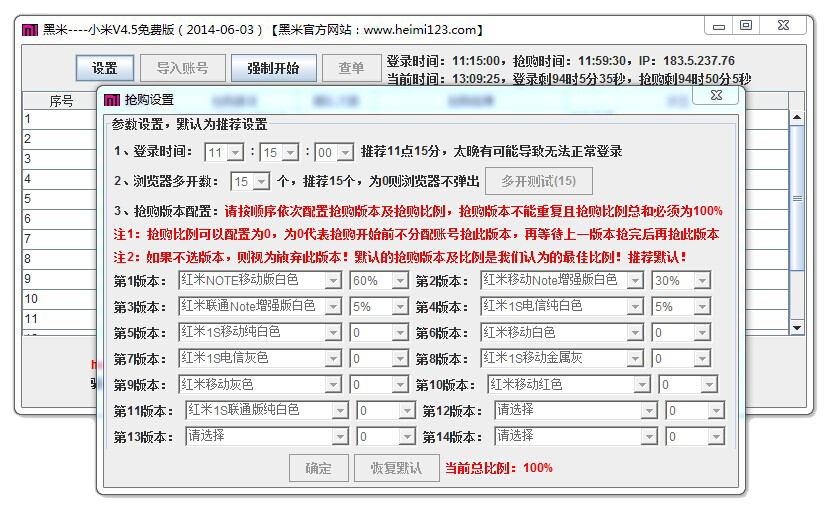Image resolution: width=828 pixels, height=509 pixels.
Task: Open the ratio dropdown for 第13版本
Action: pos(386,436)
